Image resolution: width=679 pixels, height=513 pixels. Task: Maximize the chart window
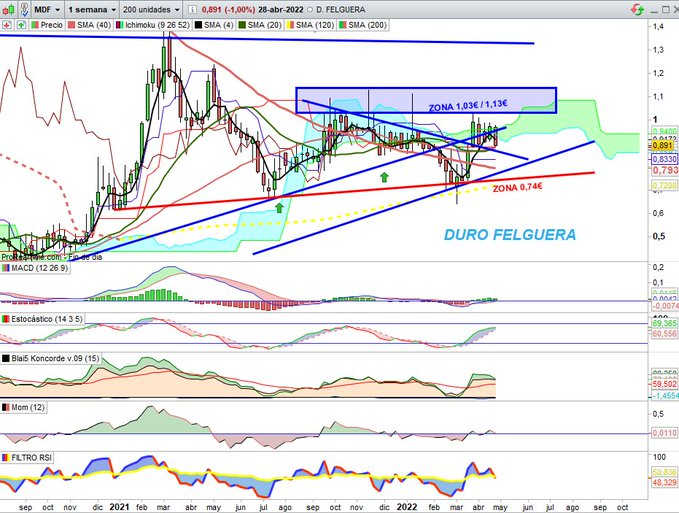pyautogui.click(x=666, y=9)
